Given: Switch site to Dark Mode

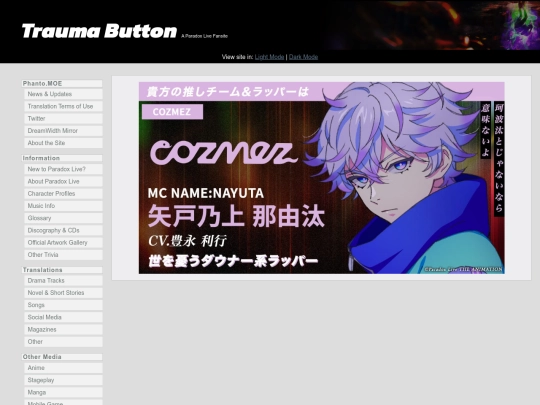Looking at the screenshot, I should [x=303, y=57].
